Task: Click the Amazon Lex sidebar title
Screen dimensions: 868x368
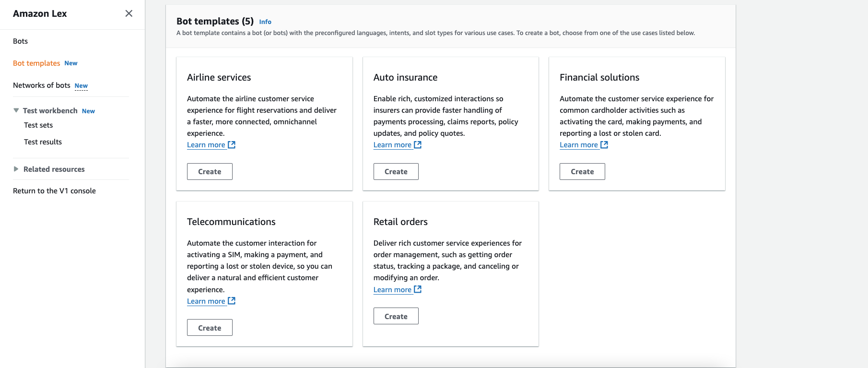Action: (40, 13)
